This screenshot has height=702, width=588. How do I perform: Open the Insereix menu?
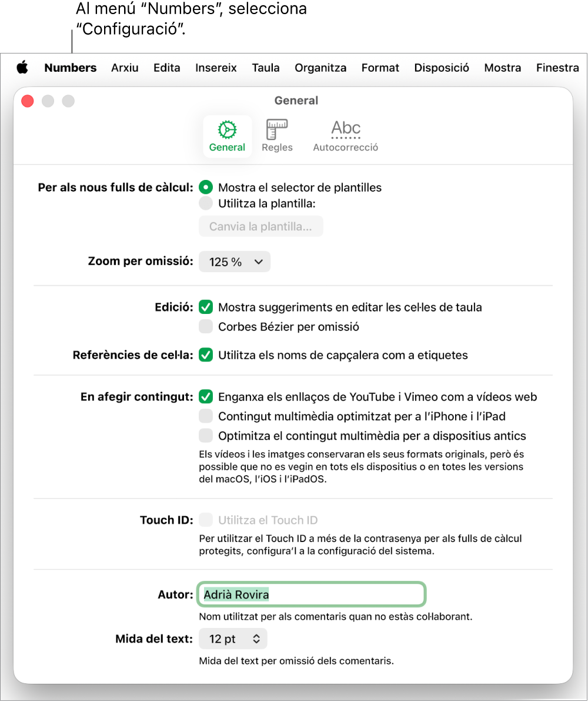(x=216, y=68)
